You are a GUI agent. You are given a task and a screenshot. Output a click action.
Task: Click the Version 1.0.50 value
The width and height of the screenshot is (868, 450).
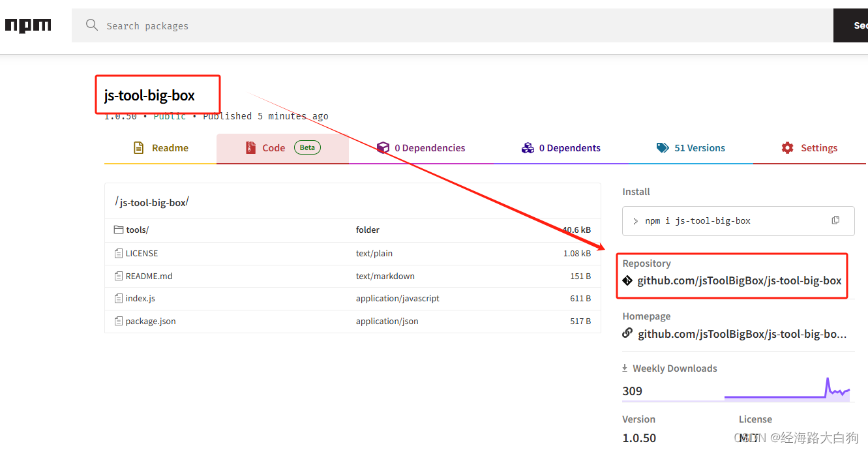click(639, 438)
